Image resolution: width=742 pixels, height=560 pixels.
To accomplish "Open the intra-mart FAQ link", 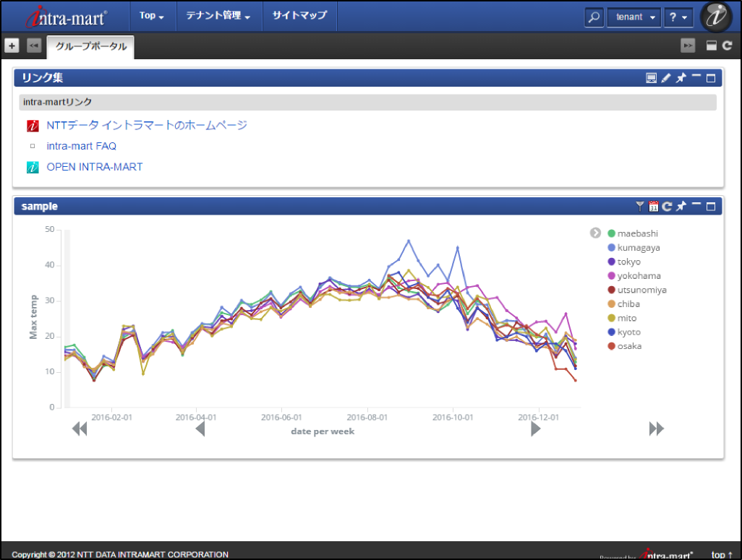I will (x=81, y=146).
